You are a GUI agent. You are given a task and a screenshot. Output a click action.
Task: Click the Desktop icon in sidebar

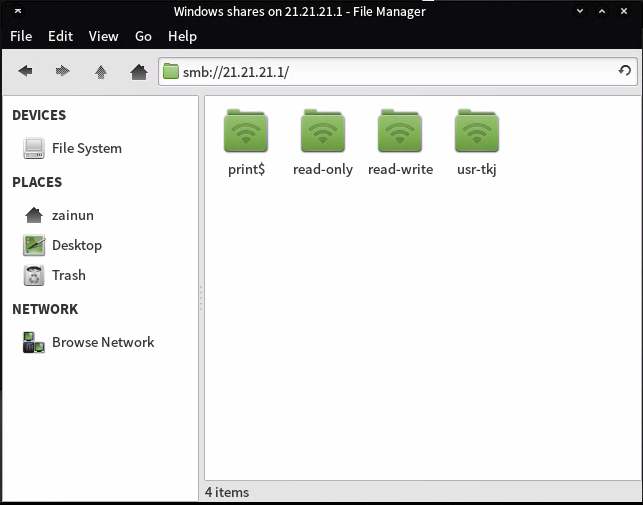[x=34, y=245]
